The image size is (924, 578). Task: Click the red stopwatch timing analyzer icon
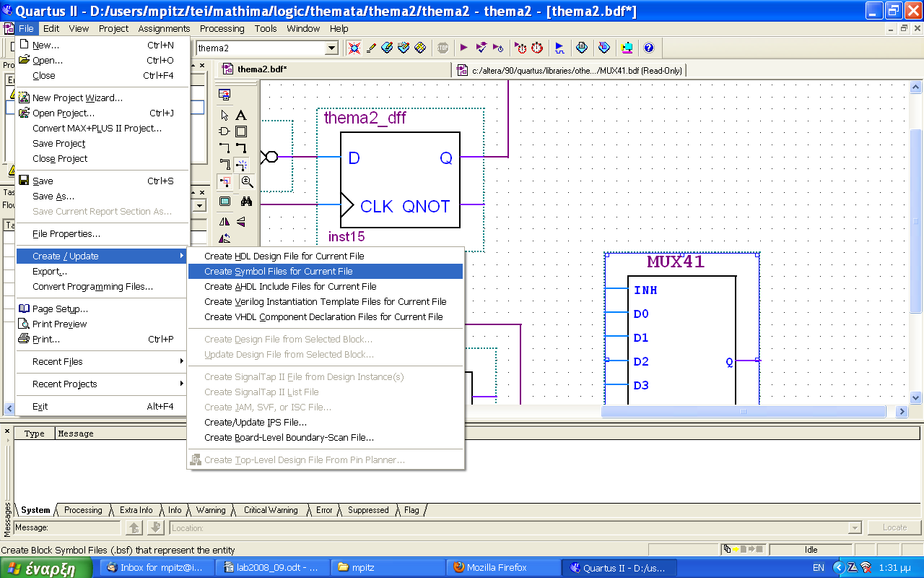(537, 48)
